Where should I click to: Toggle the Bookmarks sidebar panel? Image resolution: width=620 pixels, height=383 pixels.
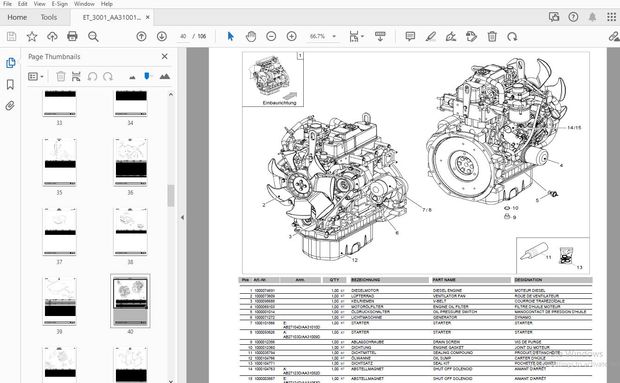[x=10, y=84]
